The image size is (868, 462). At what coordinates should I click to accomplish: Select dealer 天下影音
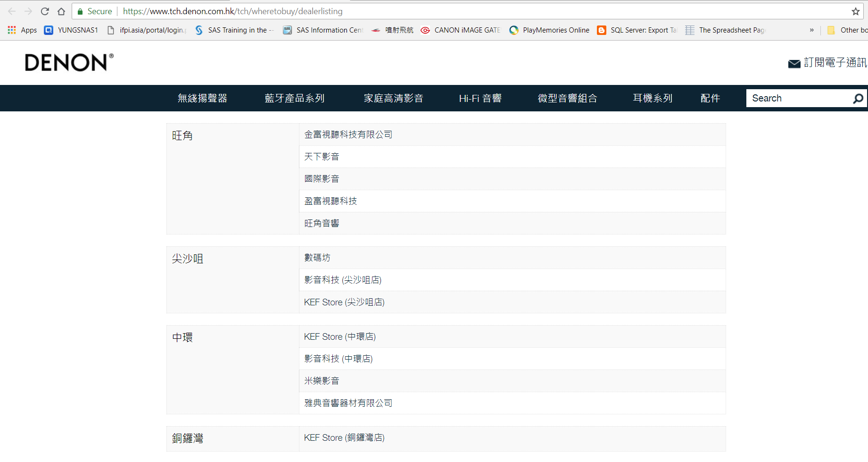(x=322, y=157)
